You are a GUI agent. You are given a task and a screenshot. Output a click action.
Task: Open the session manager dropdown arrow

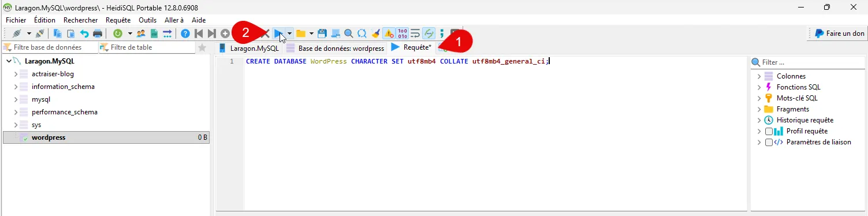click(29, 33)
